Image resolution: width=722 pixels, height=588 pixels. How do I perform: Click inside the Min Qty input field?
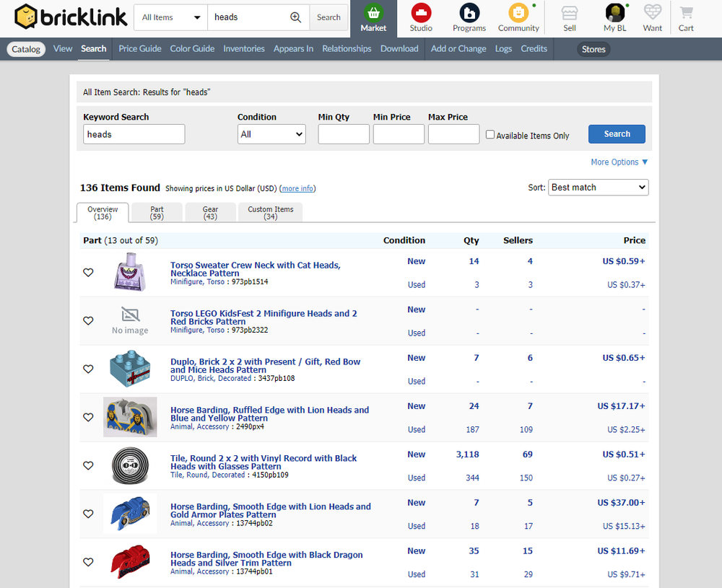(x=343, y=133)
